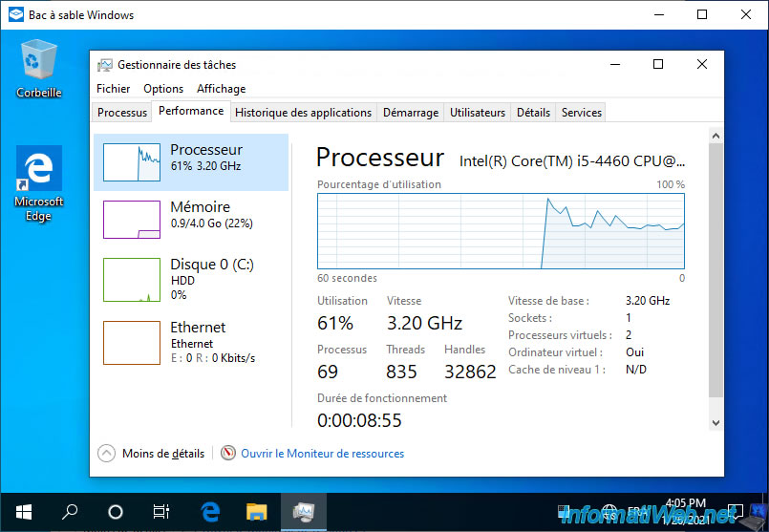Open Task View from the taskbar
The image size is (769, 532).
[x=161, y=511]
